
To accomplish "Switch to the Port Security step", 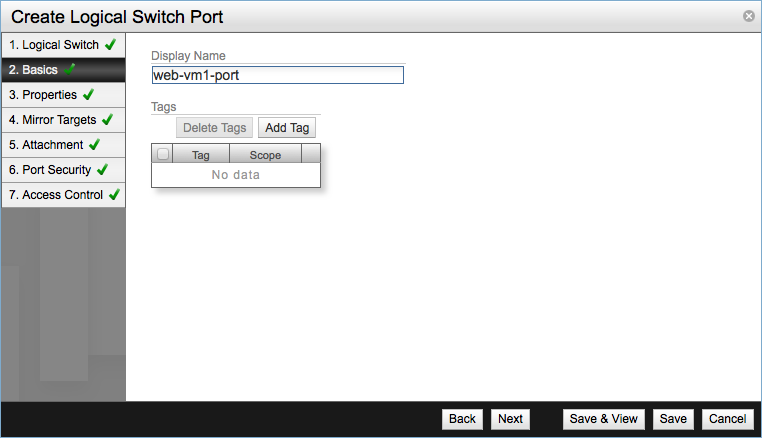I will point(50,170).
